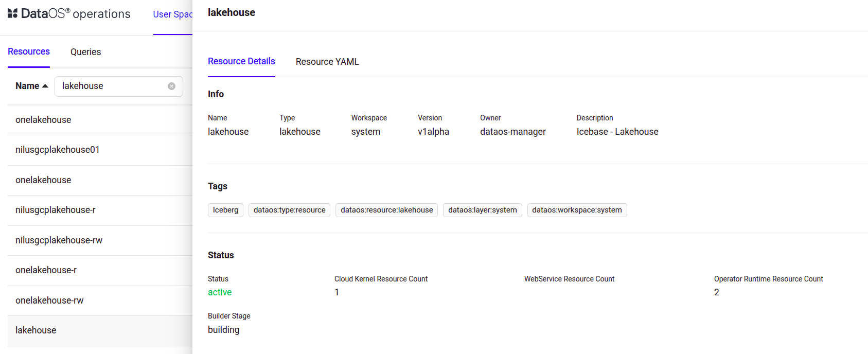Select the onelakehouse-r list entry
The width and height of the screenshot is (868, 354).
point(46,270)
